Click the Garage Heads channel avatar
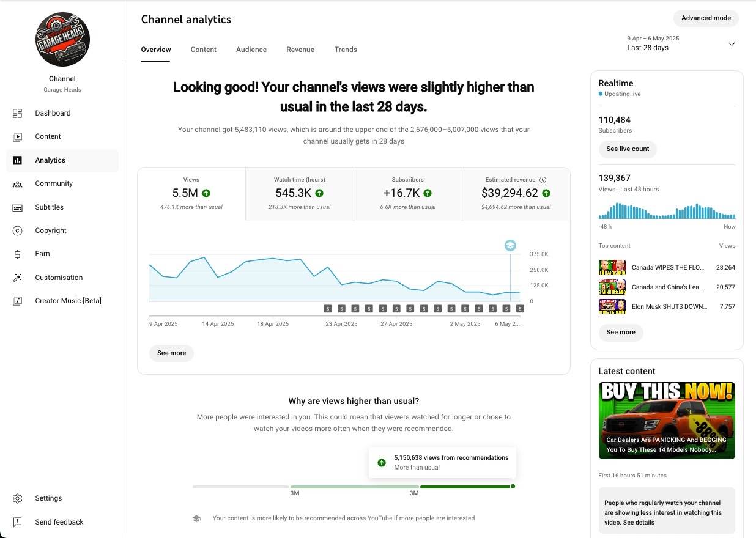Viewport: 756px width, 538px height. (x=62, y=39)
